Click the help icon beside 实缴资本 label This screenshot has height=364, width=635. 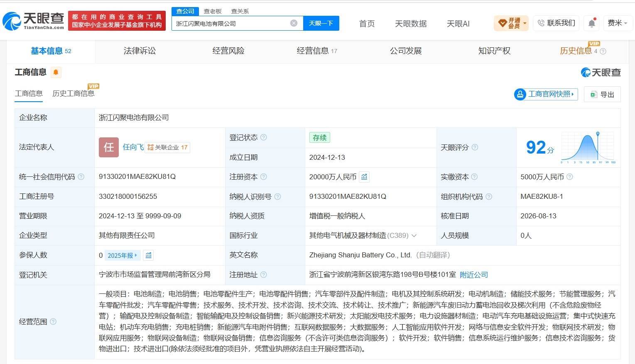pos(474,177)
